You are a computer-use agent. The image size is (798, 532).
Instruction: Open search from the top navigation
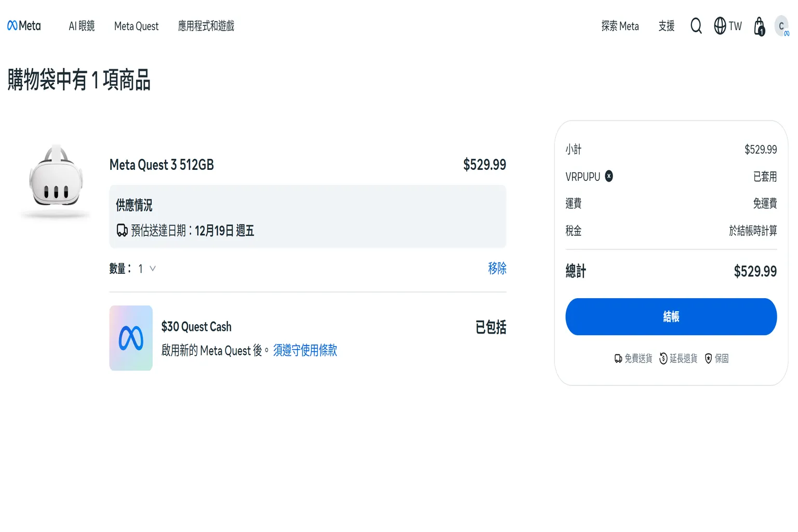point(696,26)
